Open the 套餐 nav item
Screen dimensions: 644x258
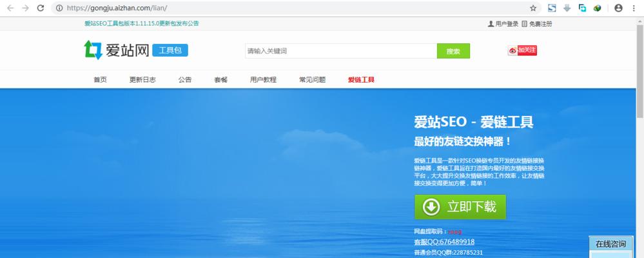[x=220, y=80]
